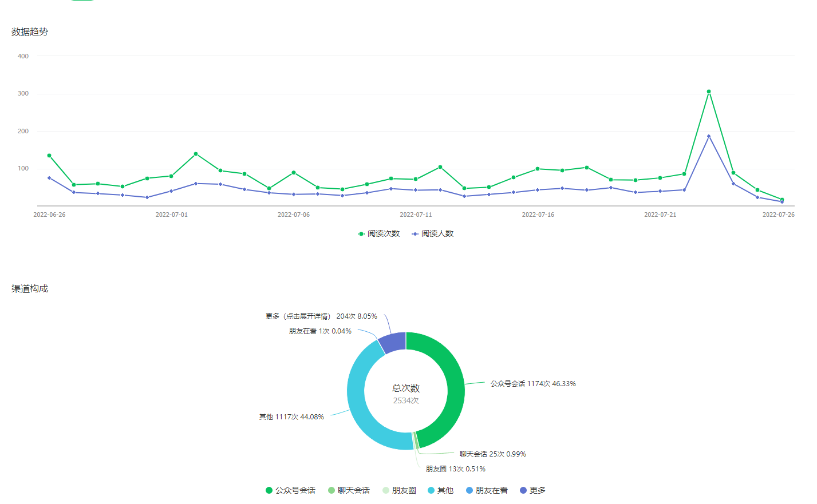
Task: Click the green peak data point near 300
Action: click(709, 92)
